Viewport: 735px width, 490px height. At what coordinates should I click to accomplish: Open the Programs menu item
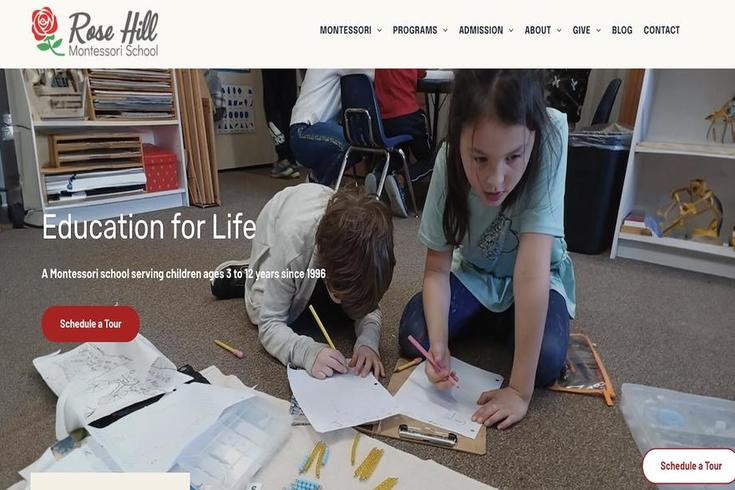(414, 30)
